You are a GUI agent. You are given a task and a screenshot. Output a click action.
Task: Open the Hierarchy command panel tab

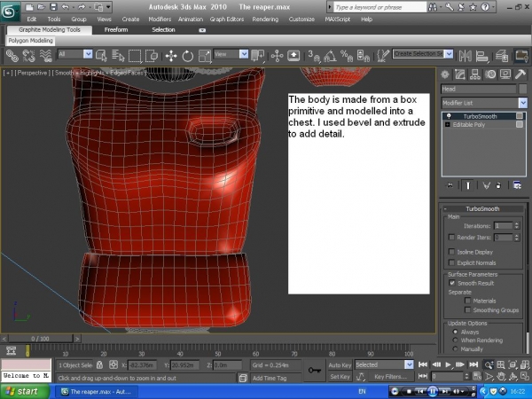(x=475, y=74)
